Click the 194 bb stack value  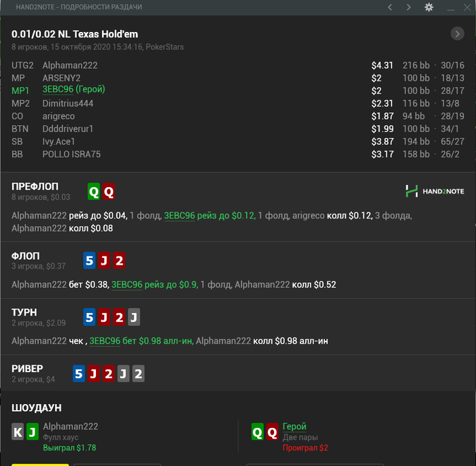[416, 142]
